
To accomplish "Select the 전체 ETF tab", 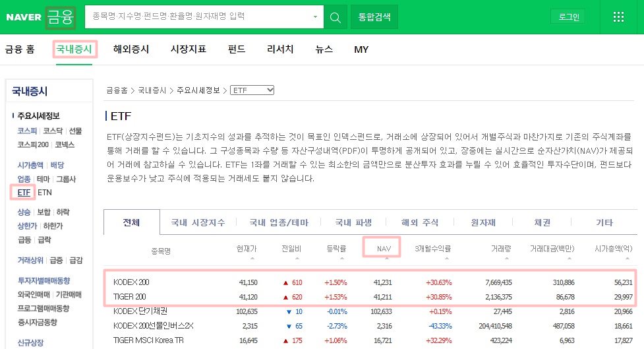I will coord(131,222).
